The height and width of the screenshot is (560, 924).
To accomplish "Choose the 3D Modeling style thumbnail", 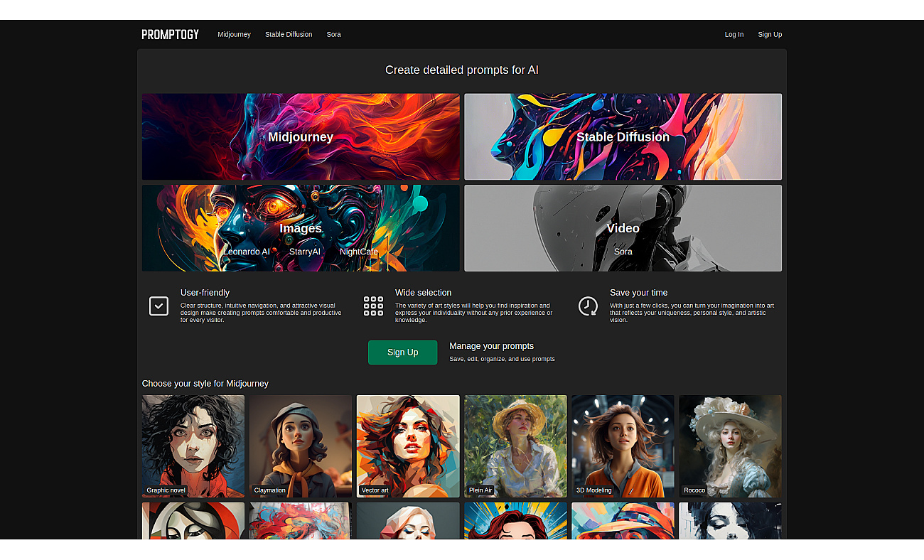I will tap(623, 446).
